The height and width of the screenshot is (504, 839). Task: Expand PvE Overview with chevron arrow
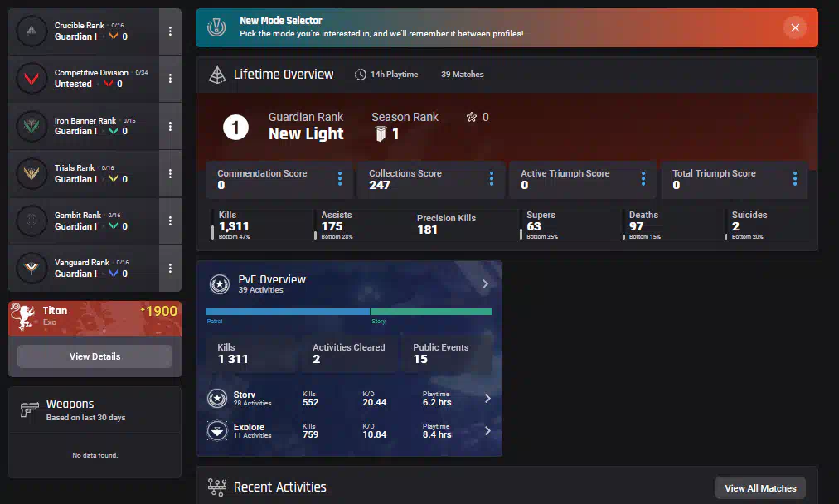(x=485, y=284)
